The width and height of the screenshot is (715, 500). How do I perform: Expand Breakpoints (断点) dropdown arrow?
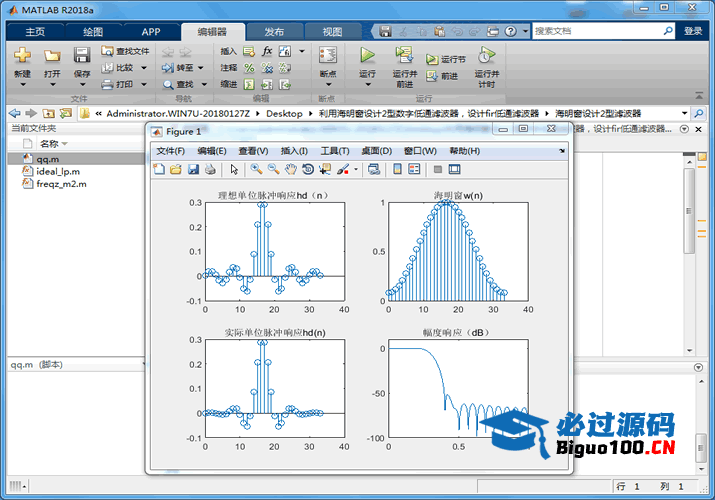pos(328,84)
